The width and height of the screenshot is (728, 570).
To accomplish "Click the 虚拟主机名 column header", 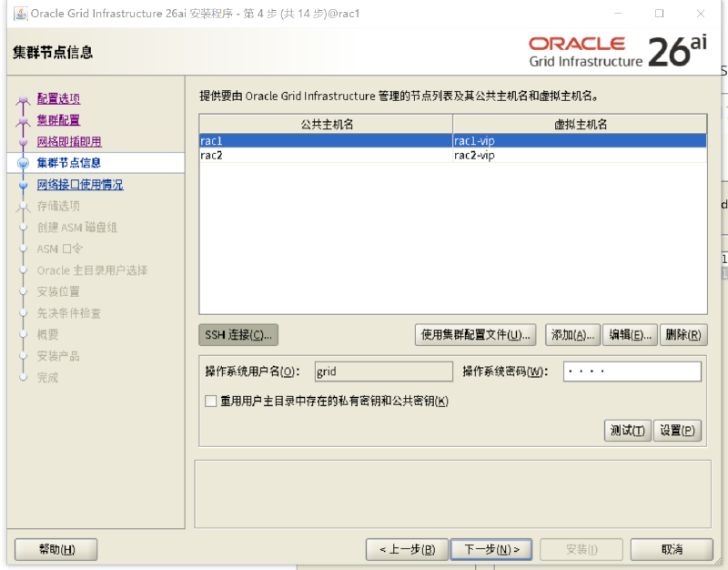I will click(581, 124).
